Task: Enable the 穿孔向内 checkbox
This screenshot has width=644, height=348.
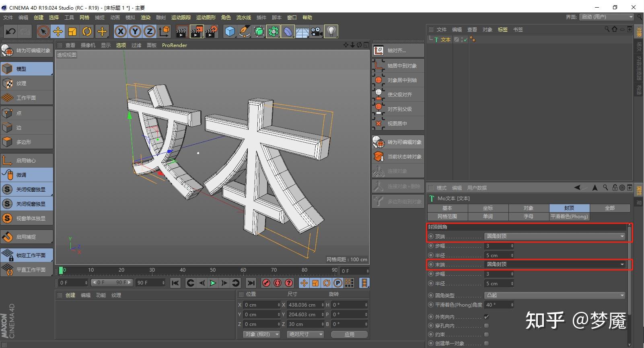Action: (x=486, y=325)
